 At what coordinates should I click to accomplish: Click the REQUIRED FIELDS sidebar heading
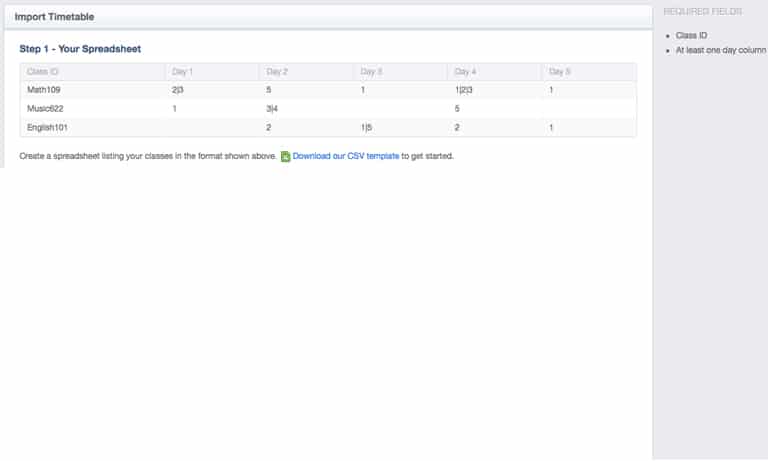click(703, 11)
